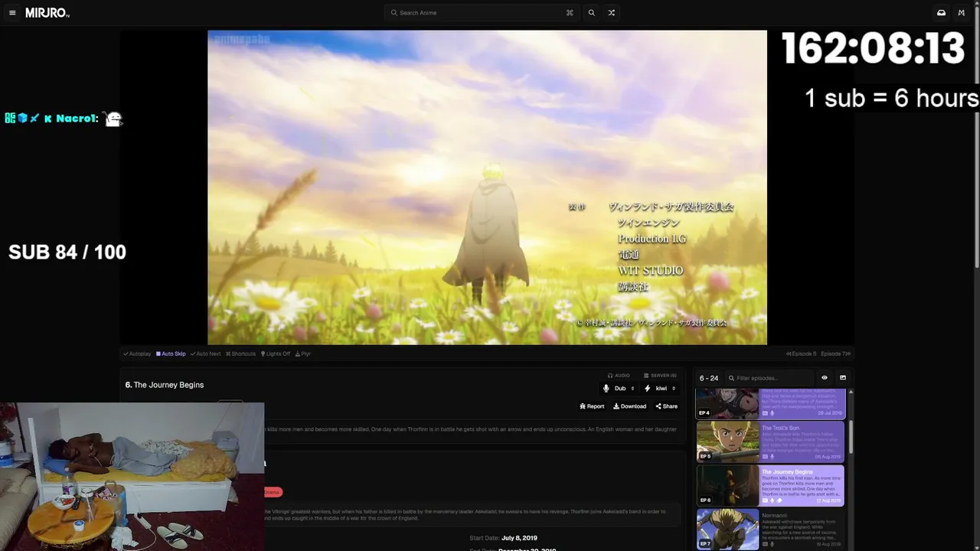Select the Normanni episode title
Viewport: 980px width, 551px height.
(x=773, y=516)
